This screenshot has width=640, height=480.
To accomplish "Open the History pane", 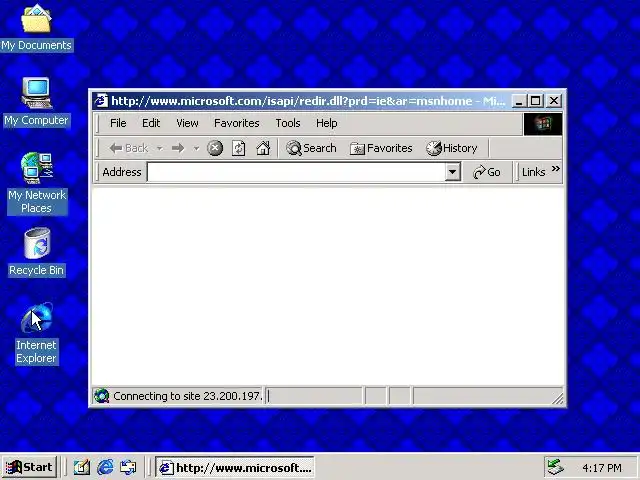I will [452, 148].
